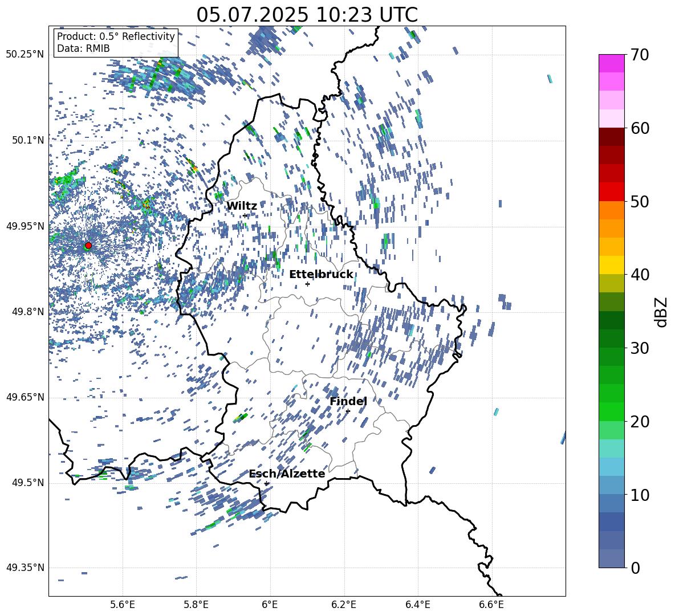This screenshot has width=675, height=616.
Task: Click the 'dBZ' colorbar axis label
Action: click(661, 312)
